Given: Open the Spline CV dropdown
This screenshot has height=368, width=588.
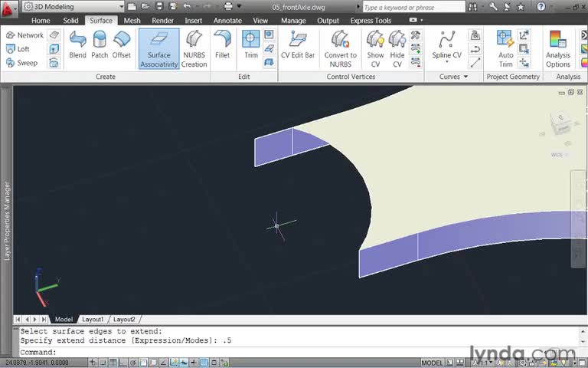Looking at the screenshot, I should coord(446,61).
